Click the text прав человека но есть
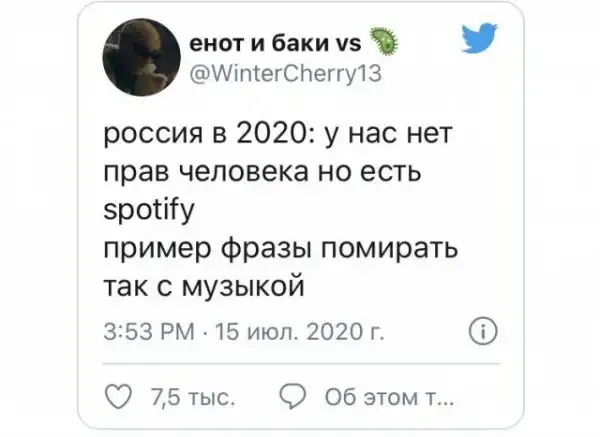 tap(262, 172)
